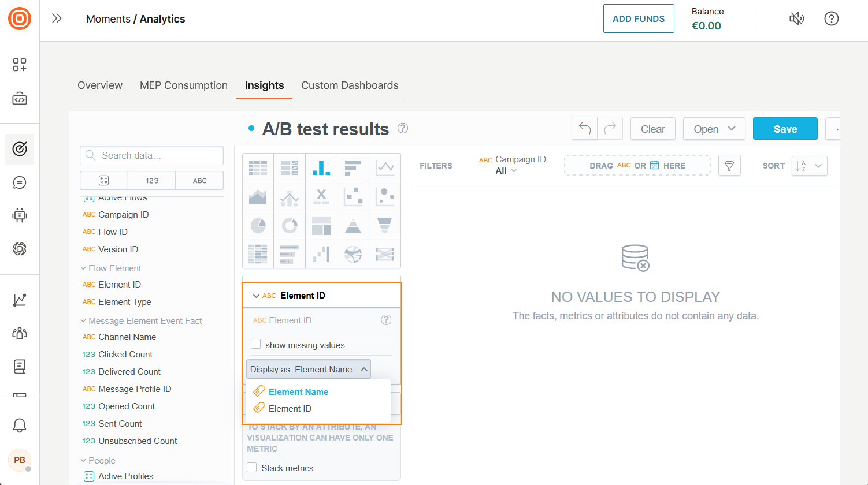This screenshot has width=868, height=485.
Task: Select the Repeater table with sparklines icon
Action: pos(290,168)
